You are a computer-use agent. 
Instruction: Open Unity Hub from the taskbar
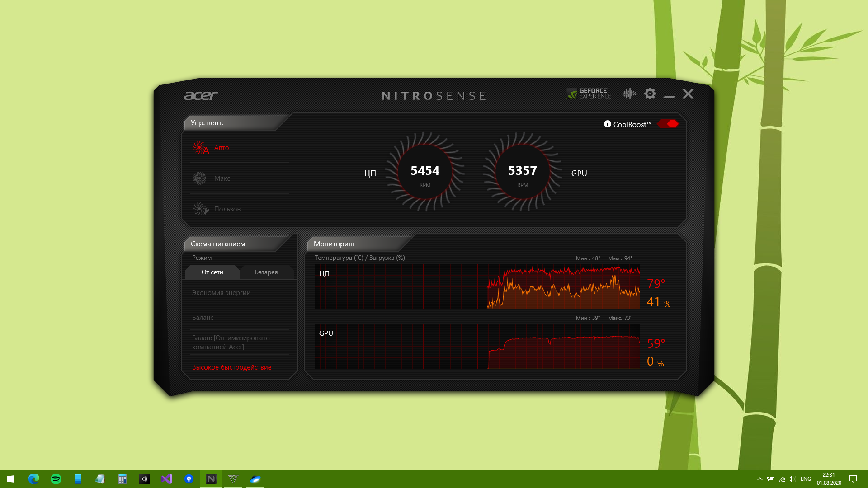(x=145, y=479)
